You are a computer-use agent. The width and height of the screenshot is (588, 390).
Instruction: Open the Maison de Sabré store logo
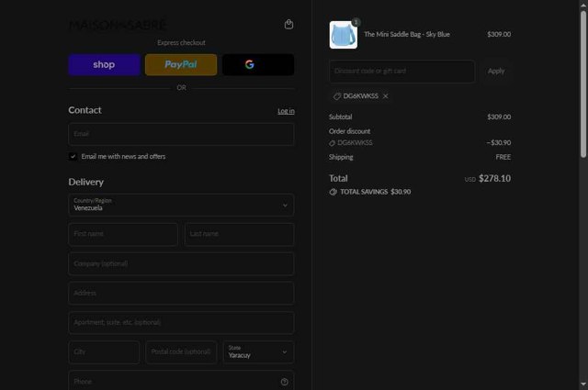(118, 25)
